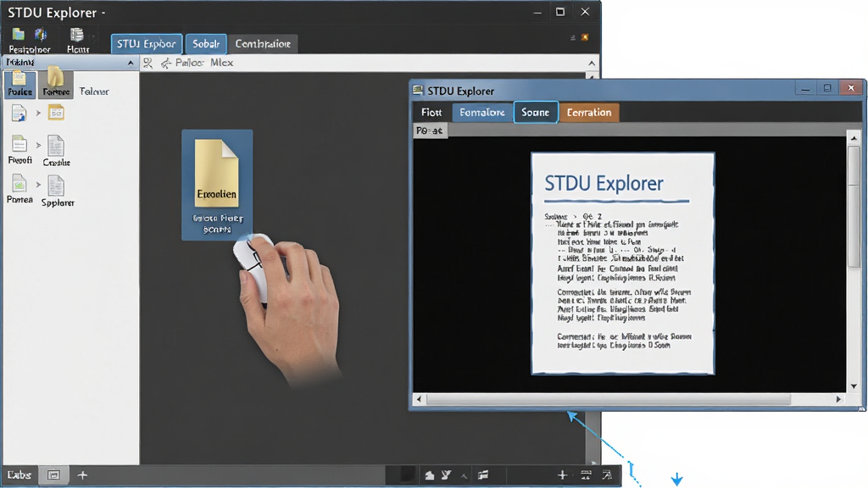This screenshot has height=488, width=868.
Task: Maximize the front STDU Explorer window
Action: point(827,88)
